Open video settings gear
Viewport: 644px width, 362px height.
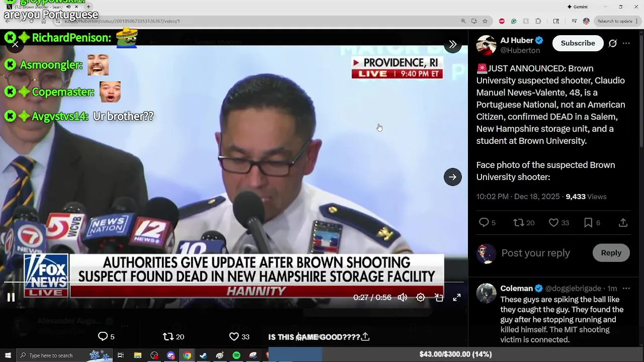(421, 298)
